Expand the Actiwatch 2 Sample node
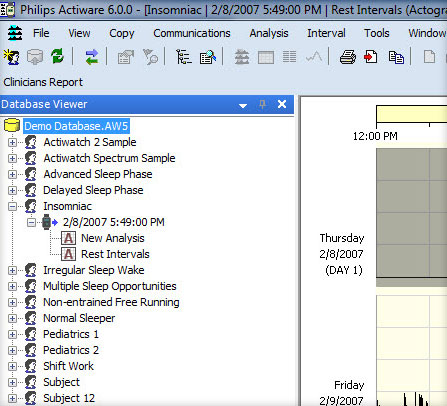 tap(12, 142)
